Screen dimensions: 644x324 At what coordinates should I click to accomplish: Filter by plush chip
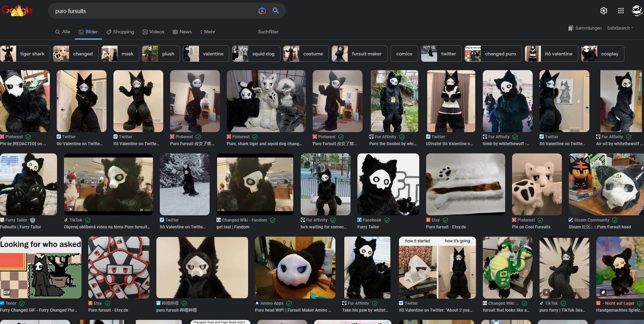[x=161, y=54]
